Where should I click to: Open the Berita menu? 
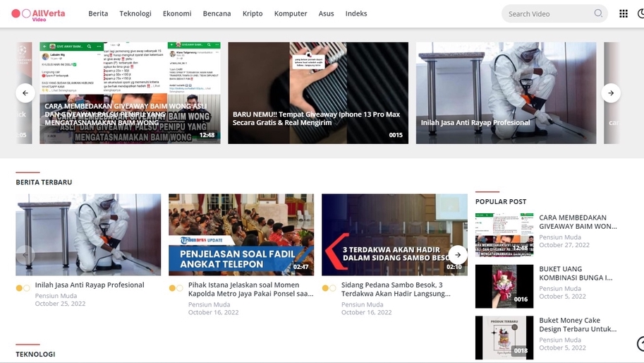[98, 13]
